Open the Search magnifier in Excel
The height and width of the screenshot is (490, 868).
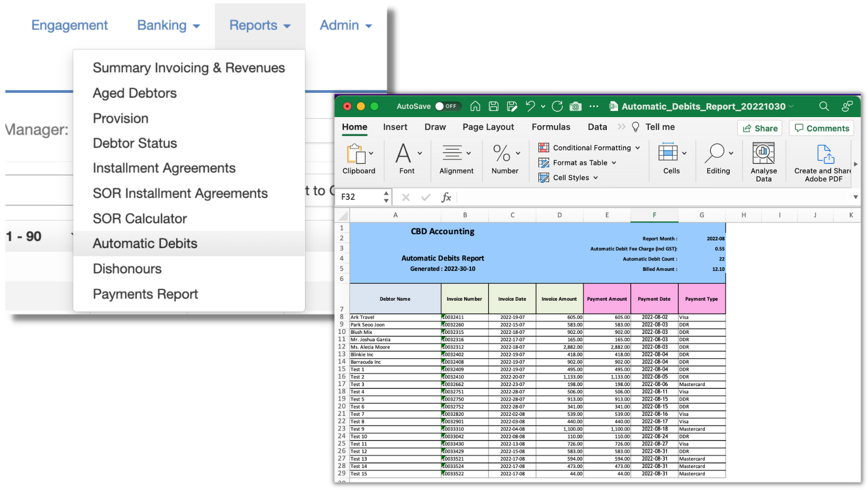823,106
